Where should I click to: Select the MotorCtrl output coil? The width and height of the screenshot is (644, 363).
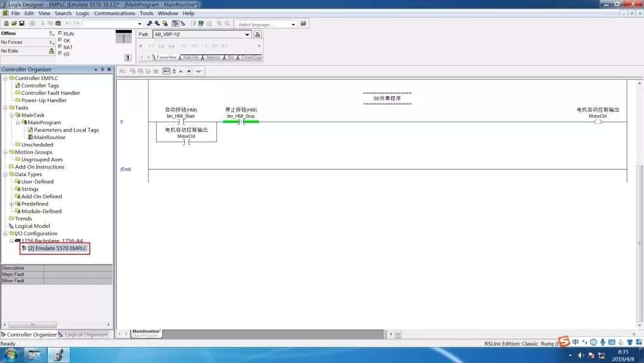(597, 122)
